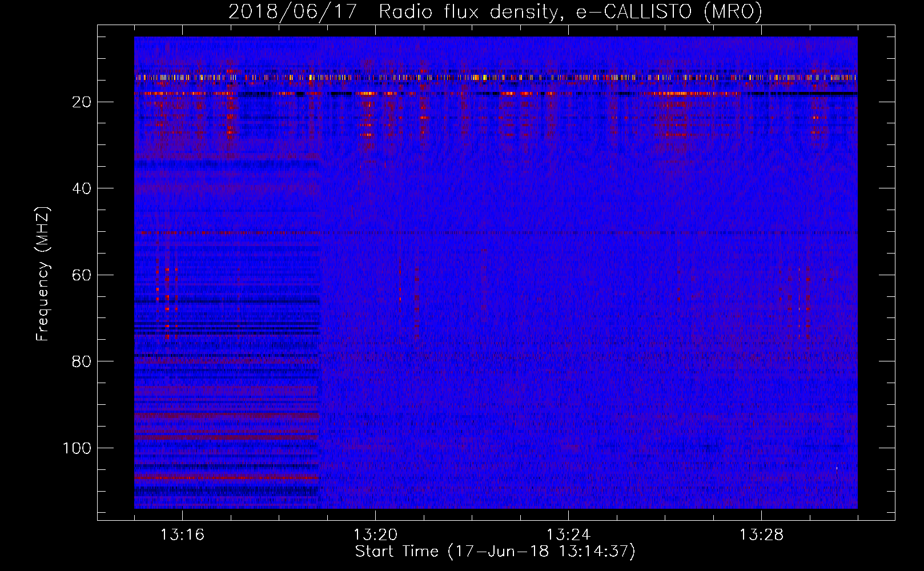Click the 13:16 time tick label
Screen dimensions: 924x571
point(182,535)
